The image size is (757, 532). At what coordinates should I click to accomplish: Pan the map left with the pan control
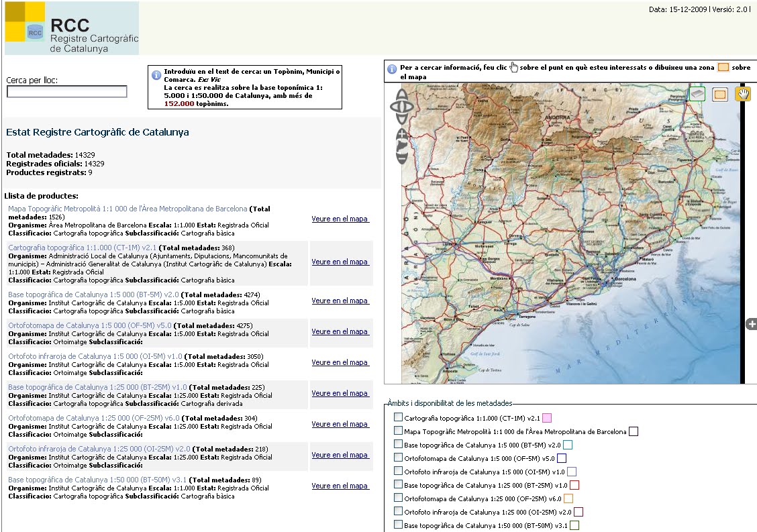point(395,107)
